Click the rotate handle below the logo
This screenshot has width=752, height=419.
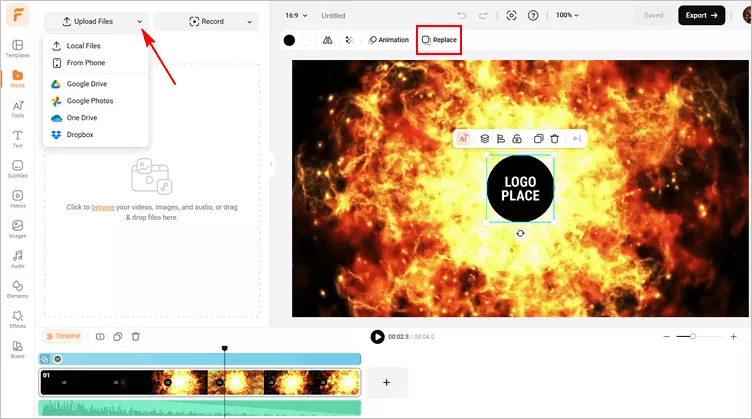click(520, 233)
